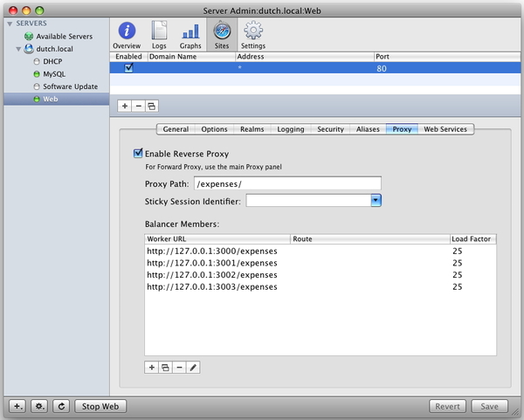This screenshot has height=420, width=524.
Task: Open the Overview info icon
Action: [x=127, y=31]
